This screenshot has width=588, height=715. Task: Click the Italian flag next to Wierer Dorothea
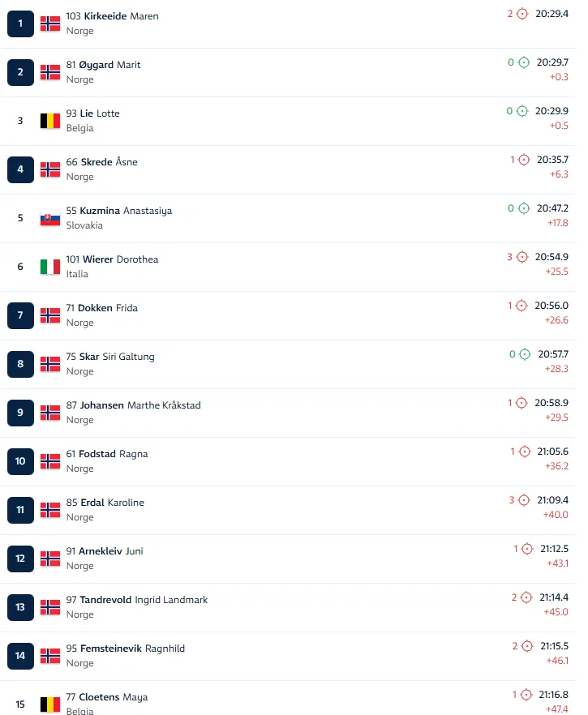pyautogui.click(x=50, y=267)
